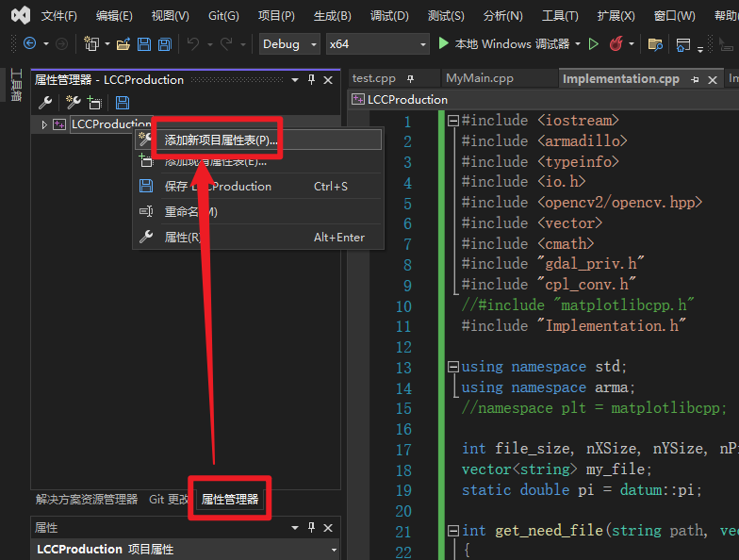Start without debugging with green outline arrow
This screenshot has width=739, height=560.
pos(594,43)
